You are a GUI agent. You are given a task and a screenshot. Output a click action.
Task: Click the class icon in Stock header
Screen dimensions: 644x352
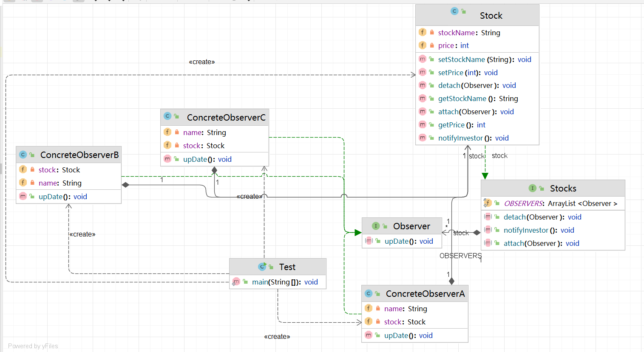click(454, 11)
